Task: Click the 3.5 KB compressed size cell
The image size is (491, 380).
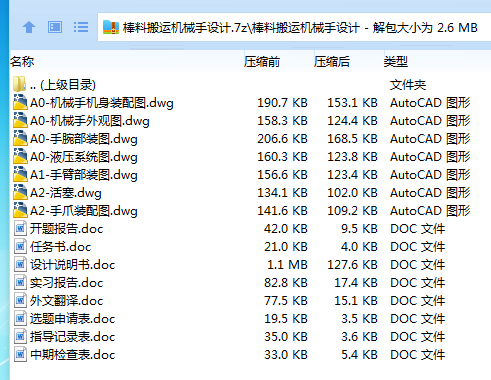Action: 359,319
